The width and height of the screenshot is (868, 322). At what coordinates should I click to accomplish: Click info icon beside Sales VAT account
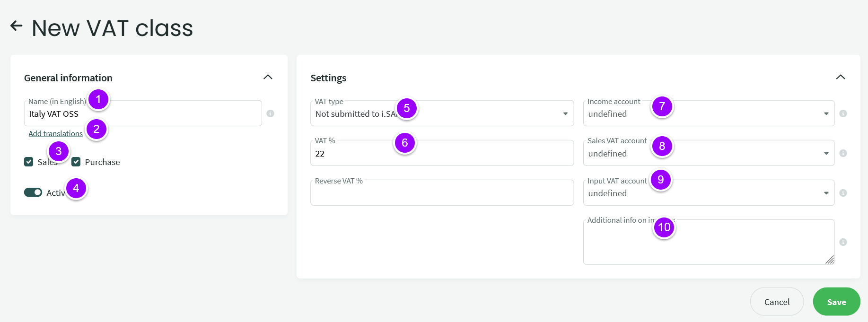pyautogui.click(x=843, y=153)
